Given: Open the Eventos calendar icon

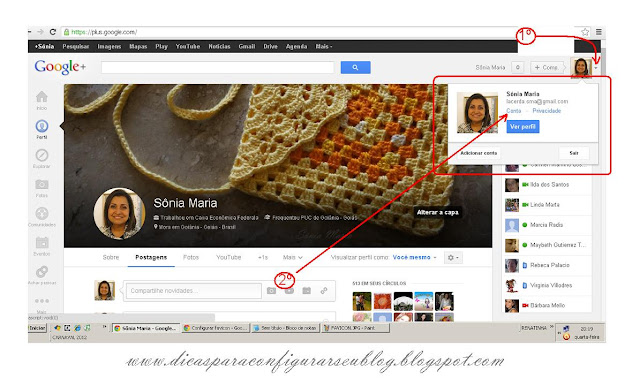Looking at the screenshot, I should tap(42, 242).
